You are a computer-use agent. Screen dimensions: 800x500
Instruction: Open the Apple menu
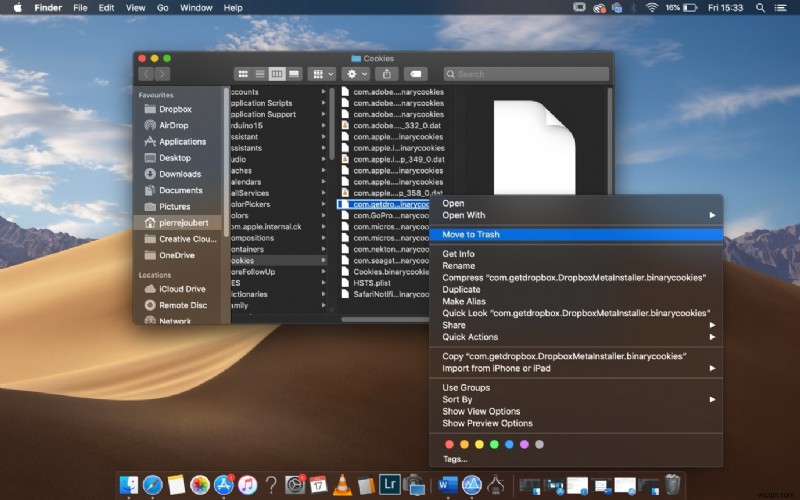pyautogui.click(x=17, y=8)
